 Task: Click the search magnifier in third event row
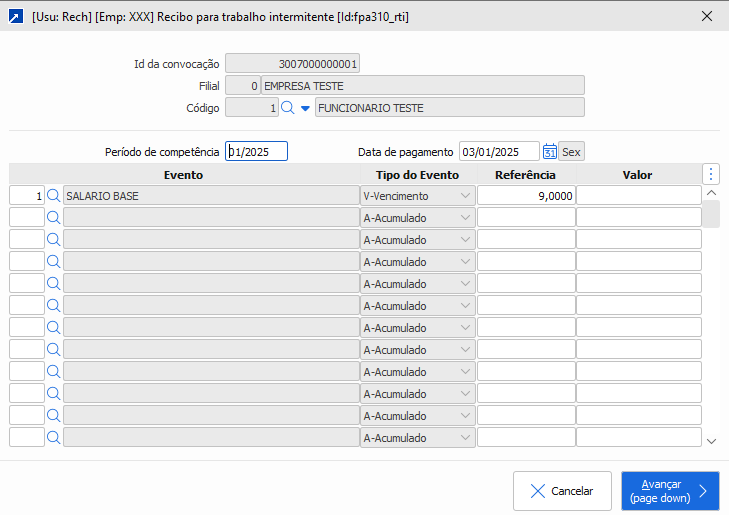[x=54, y=240]
